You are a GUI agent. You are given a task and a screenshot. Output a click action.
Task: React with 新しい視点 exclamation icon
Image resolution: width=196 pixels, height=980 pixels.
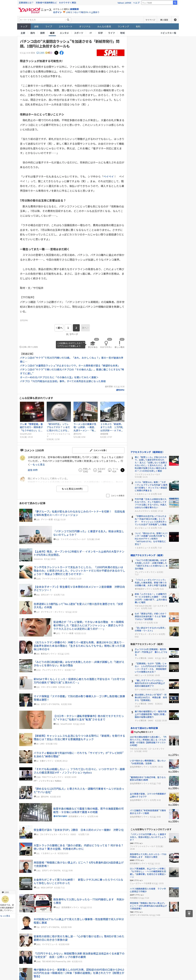[x=120, y=343]
